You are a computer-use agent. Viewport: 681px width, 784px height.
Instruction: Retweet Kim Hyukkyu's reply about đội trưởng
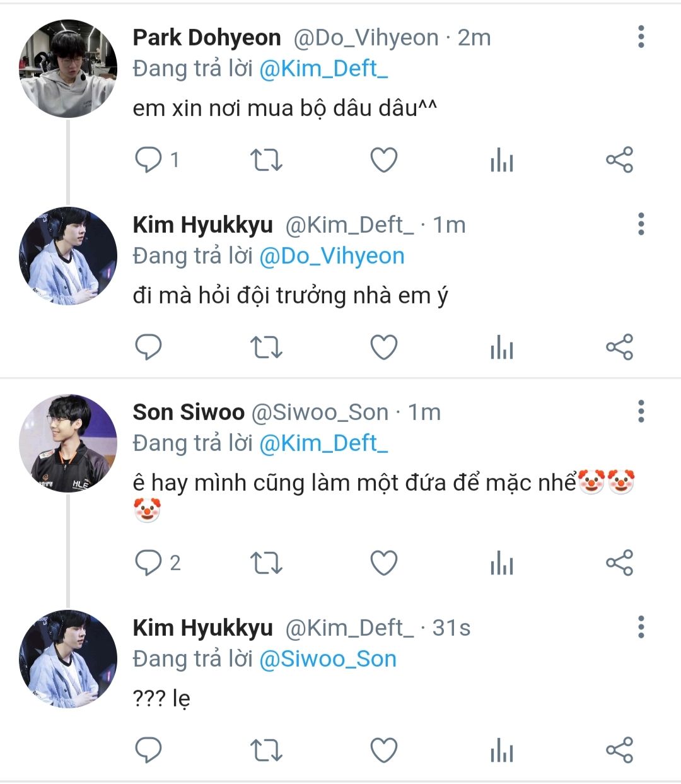(266, 348)
